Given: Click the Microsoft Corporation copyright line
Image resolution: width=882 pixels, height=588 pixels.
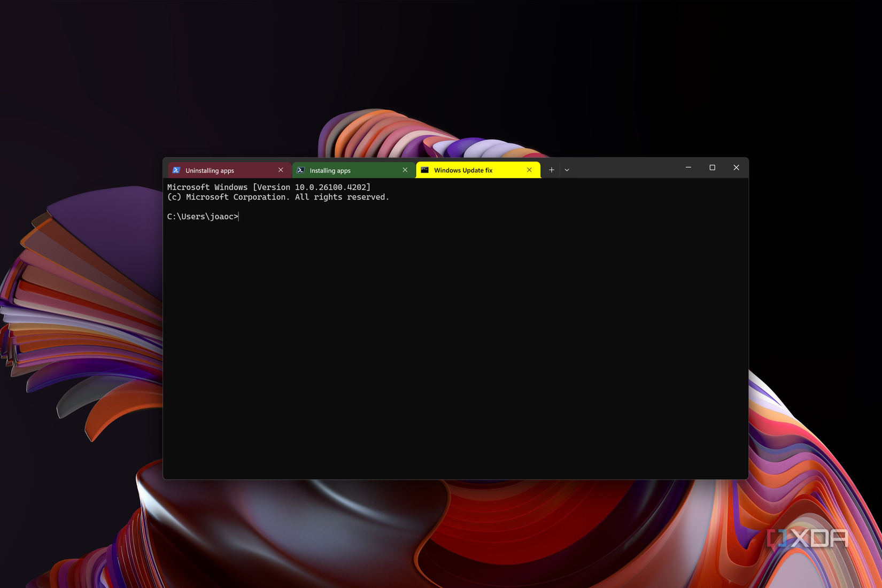Looking at the screenshot, I should pos(278,197).
